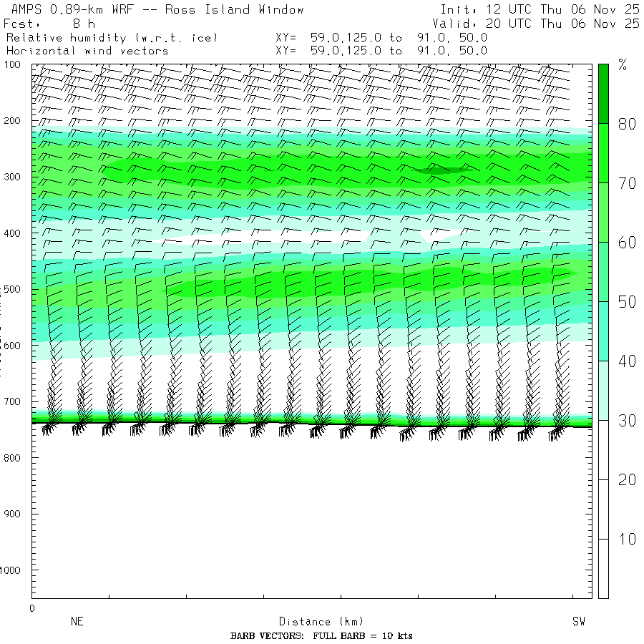Screen dimensions: 644x644
Task: Click the colorbar 40 label
Action: [x=627, y=361]
